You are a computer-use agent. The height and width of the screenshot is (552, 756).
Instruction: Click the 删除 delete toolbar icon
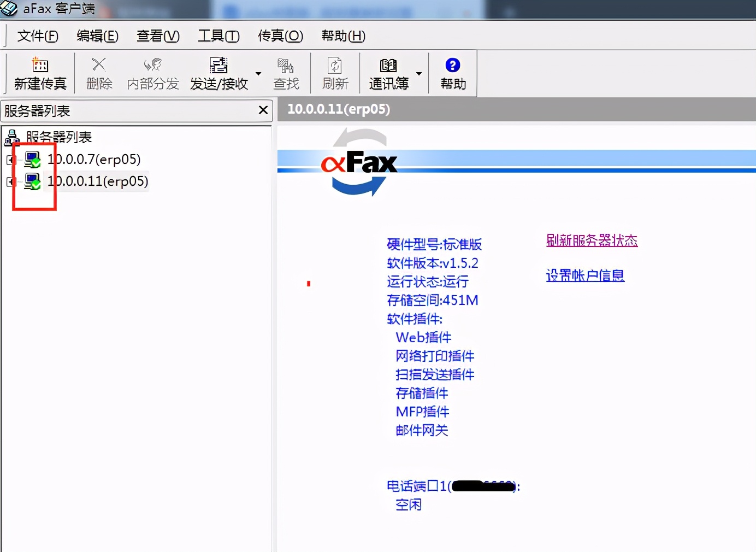pyautogui.click(x=99, y=64)
